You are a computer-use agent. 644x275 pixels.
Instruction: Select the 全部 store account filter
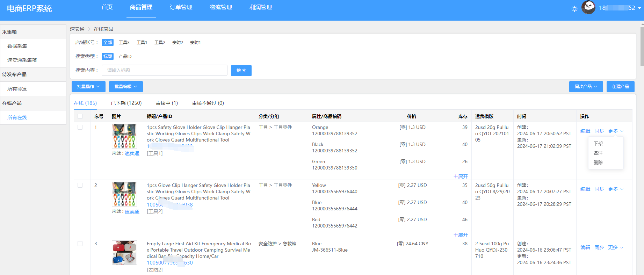click(x=108, y=42)
